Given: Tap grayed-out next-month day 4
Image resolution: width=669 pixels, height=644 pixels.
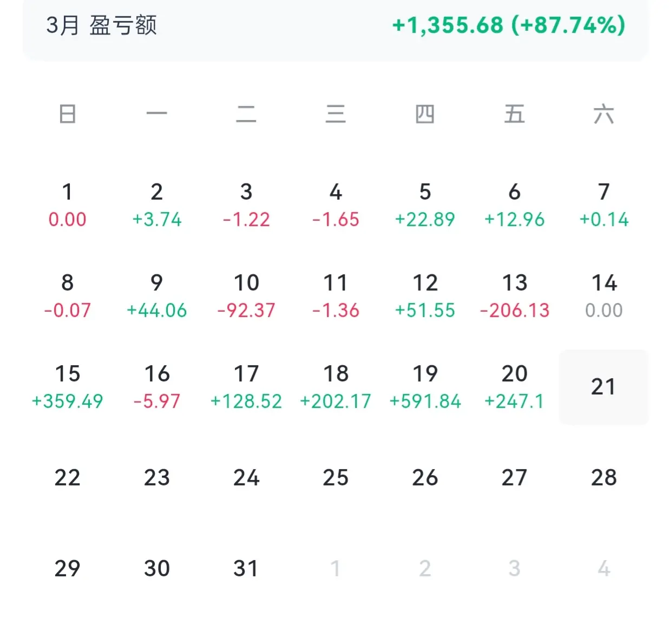Looking at the screenshot, I should pyautogui.click(x=604, y=568).
